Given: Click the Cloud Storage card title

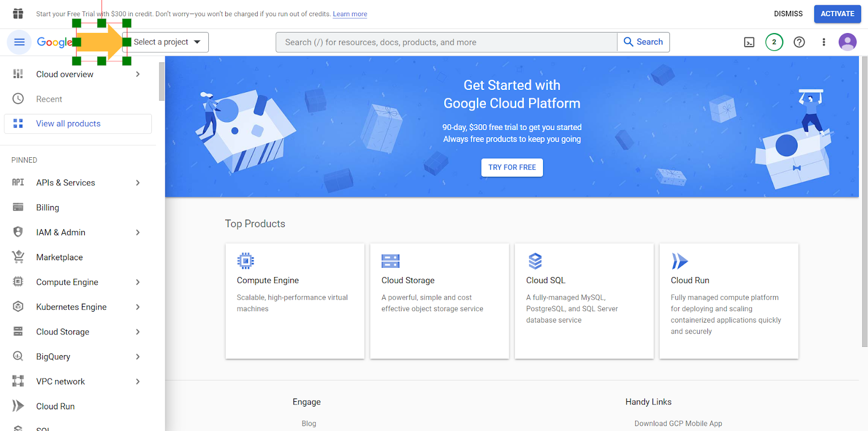Looking at the screenshot, I should (408, 280).
